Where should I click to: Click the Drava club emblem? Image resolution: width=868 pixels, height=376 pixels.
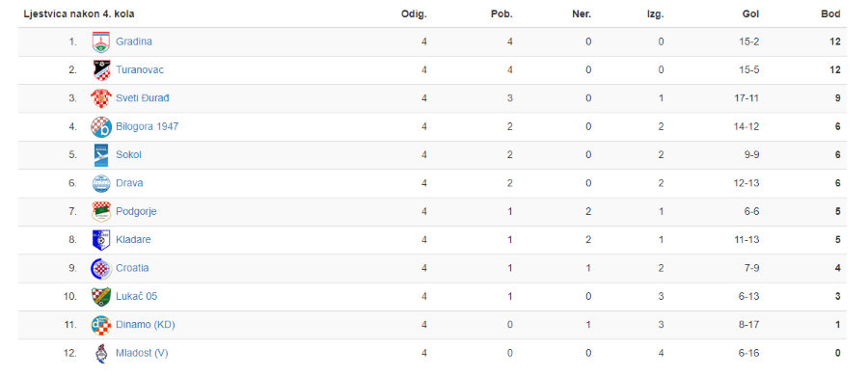pyautogui.click(x=100, y=183)
